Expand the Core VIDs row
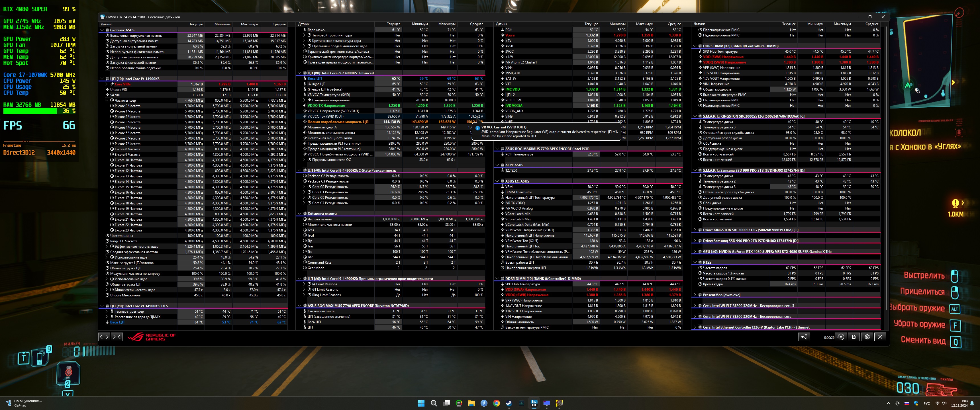Image resolution: width=980 pixels, height=410 pixels. [x=107, y=84]
